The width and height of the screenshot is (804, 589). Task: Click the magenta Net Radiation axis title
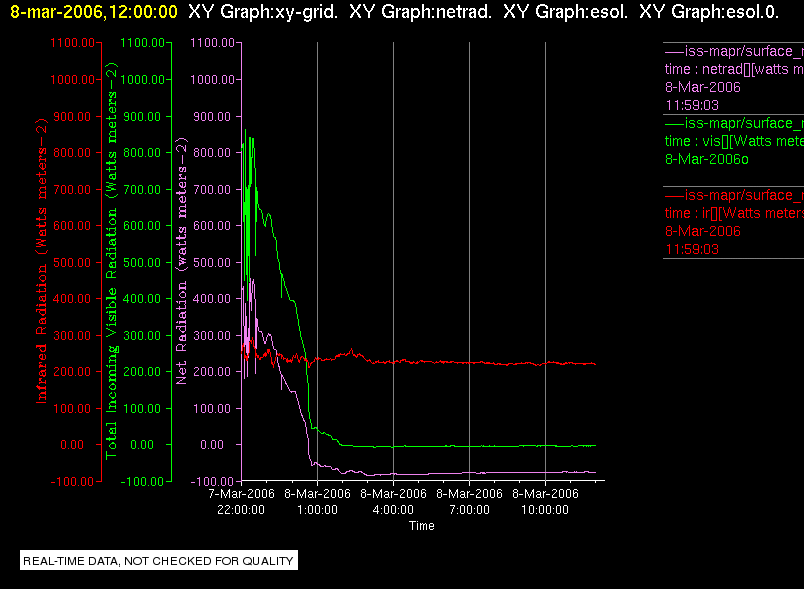182,260
